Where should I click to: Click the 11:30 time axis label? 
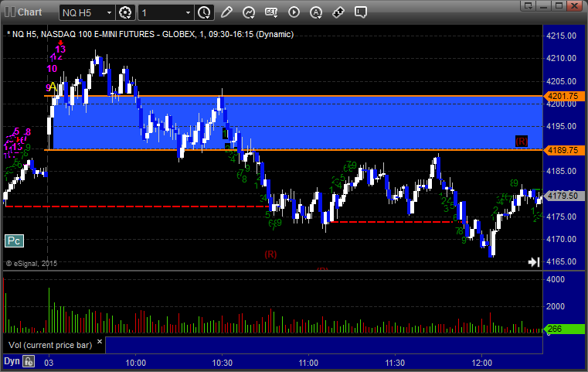click(x=395, y=363)
